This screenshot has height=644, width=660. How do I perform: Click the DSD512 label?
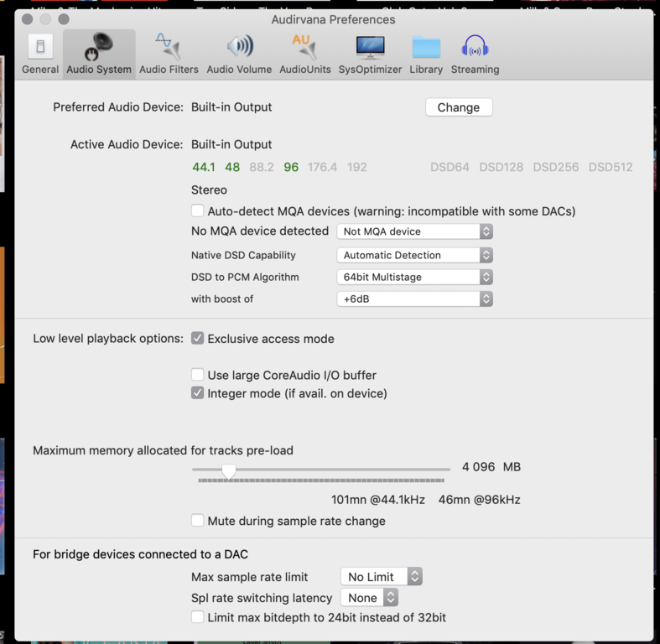click(x=611, y=167)
